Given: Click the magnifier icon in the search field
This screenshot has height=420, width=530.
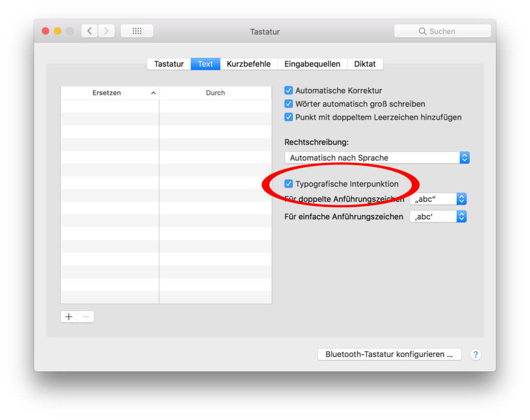Looking at the screenshot, I should [423, 31].
